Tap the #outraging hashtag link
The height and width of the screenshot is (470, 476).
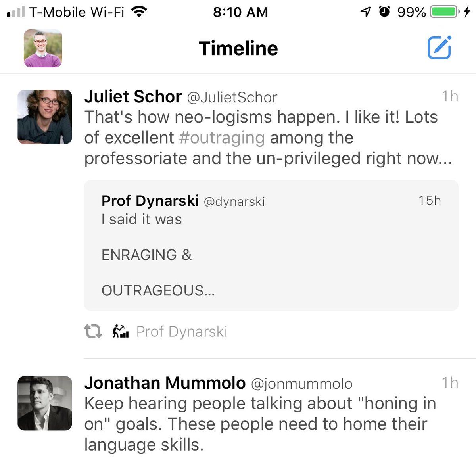[222, 138]
